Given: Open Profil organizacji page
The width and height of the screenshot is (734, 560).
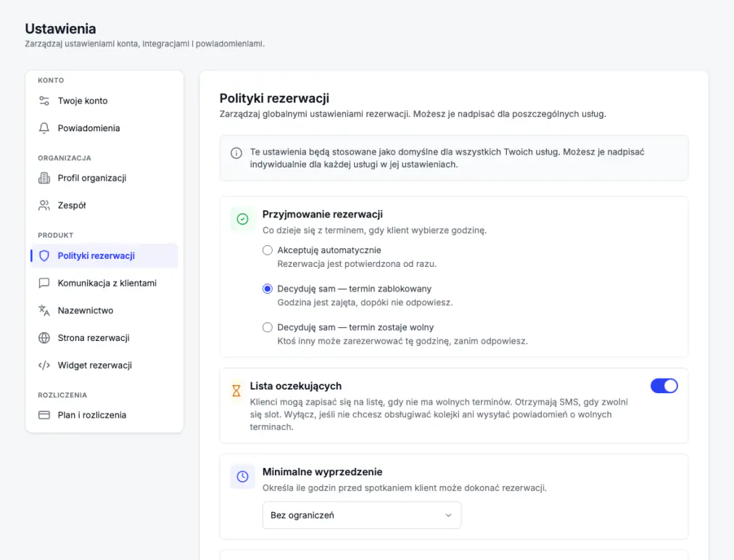Looking at the screenshot, I should pos(104,178).
